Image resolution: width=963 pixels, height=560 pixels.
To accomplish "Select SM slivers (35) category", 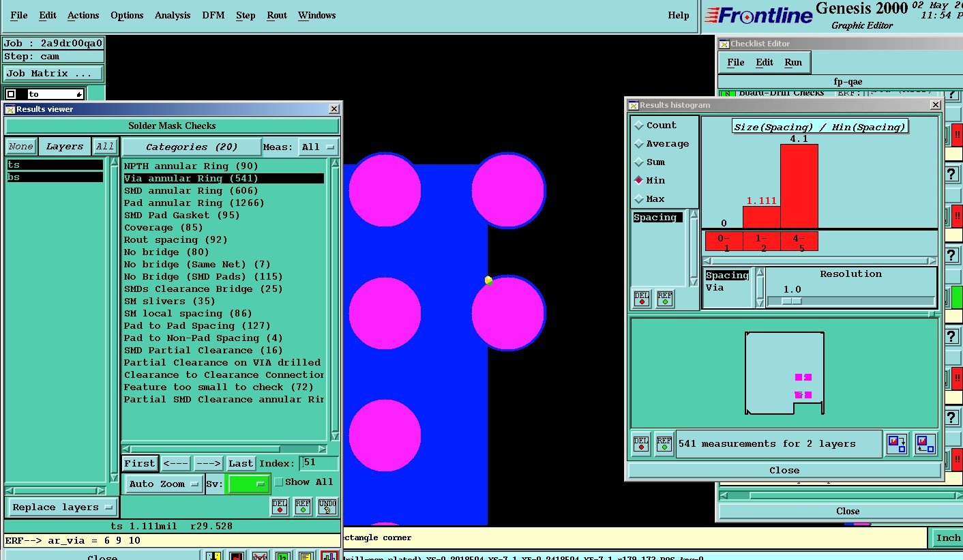I will click(x=224, y=301).
